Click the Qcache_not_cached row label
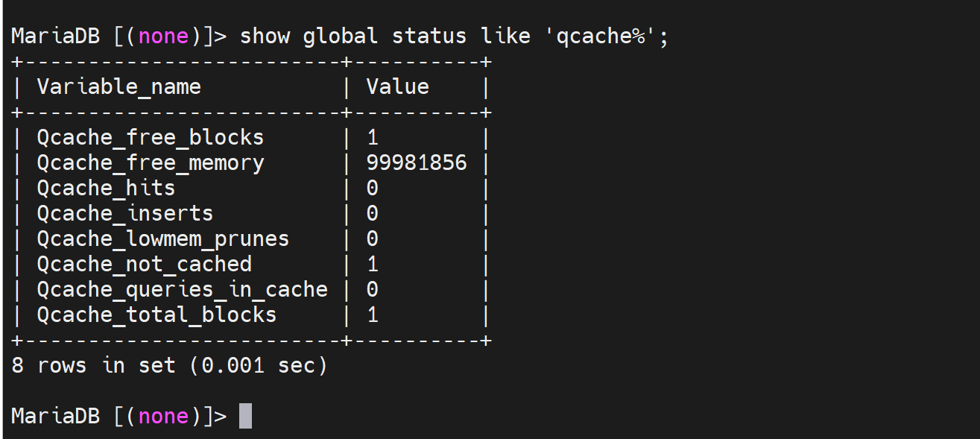 pos(144,264)
